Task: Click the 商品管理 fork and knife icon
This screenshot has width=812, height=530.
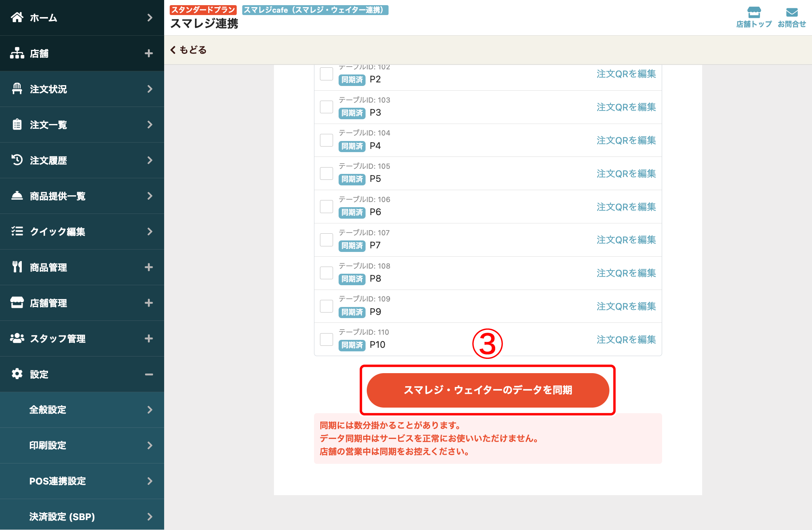Action: tap(17, 267)
